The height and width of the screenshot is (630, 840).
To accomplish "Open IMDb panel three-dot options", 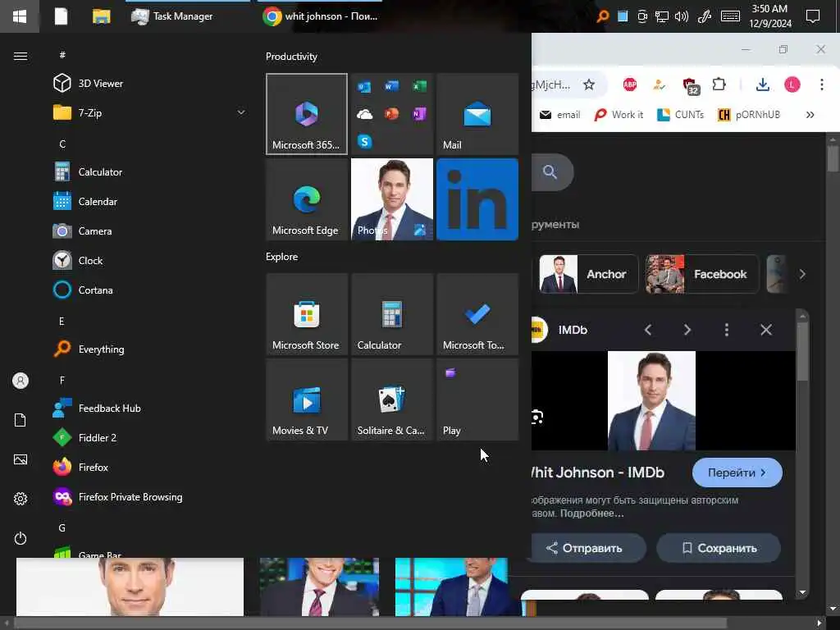I will pyautogui.click(x=727, y=330).
